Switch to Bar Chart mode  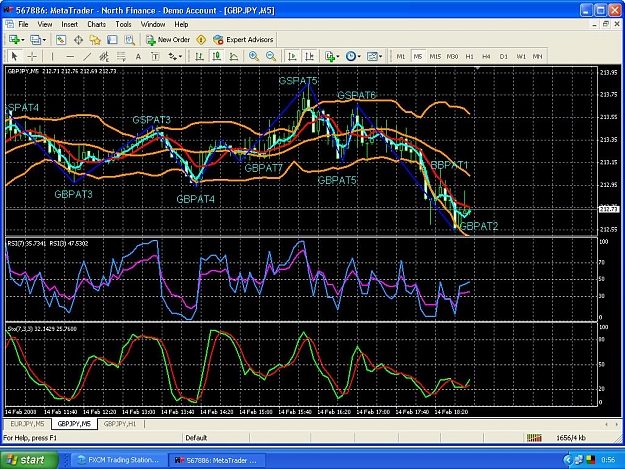[x=199, y=57]
